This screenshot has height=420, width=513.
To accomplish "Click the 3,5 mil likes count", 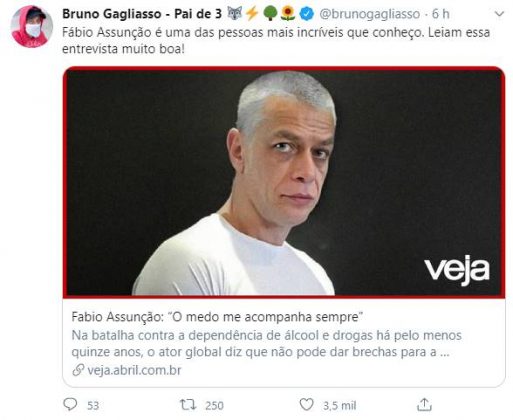I will 339,405.
